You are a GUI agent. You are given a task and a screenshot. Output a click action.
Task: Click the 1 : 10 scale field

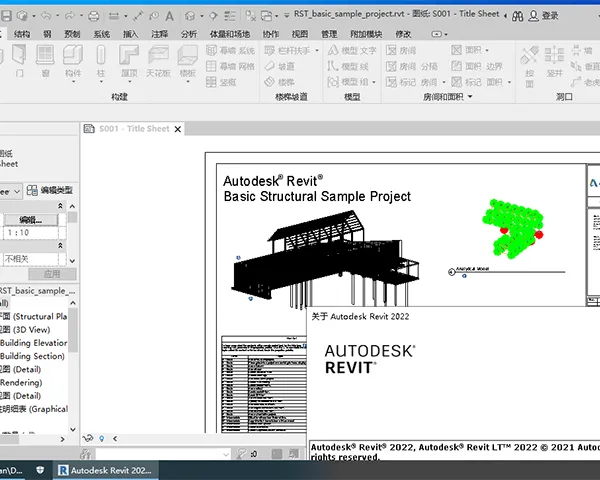[31, 233]
